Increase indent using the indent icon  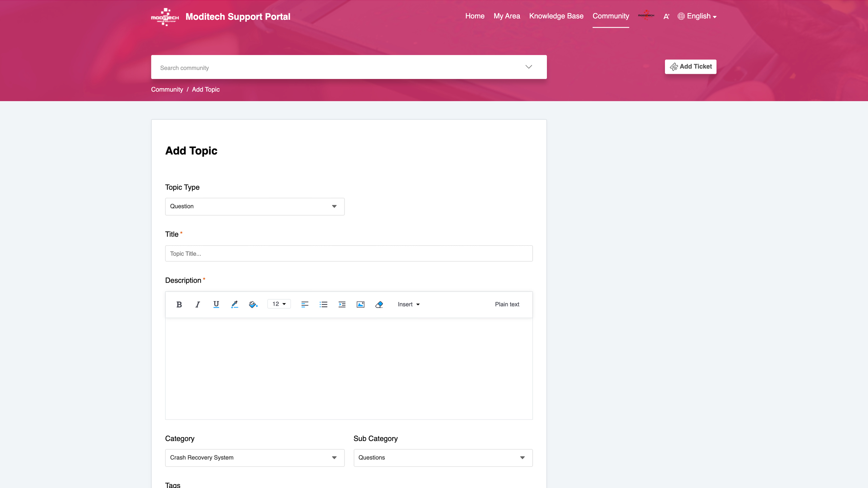coord(342,304)
